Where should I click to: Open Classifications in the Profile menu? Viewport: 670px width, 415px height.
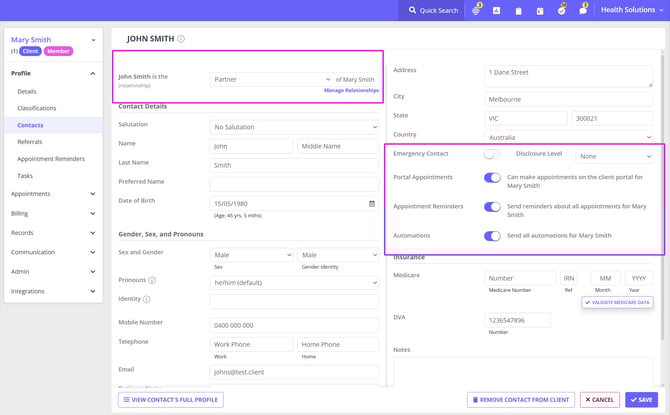(37, 108)
